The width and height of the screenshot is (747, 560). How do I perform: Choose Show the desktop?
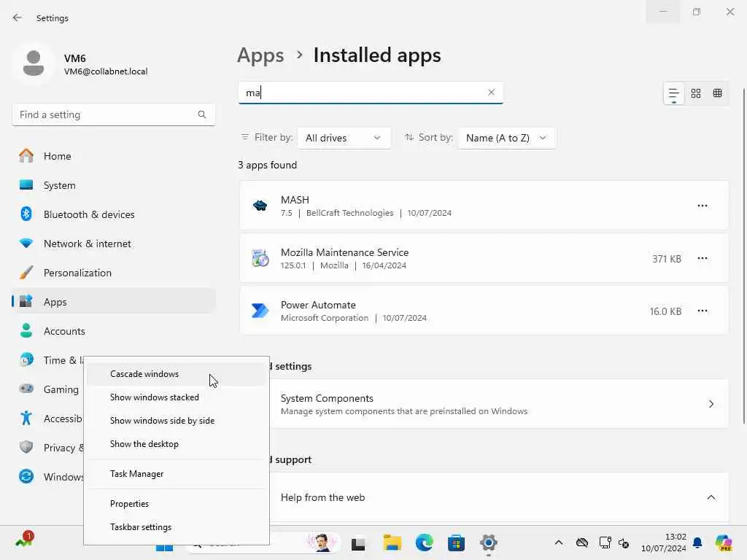pos(177,444)
